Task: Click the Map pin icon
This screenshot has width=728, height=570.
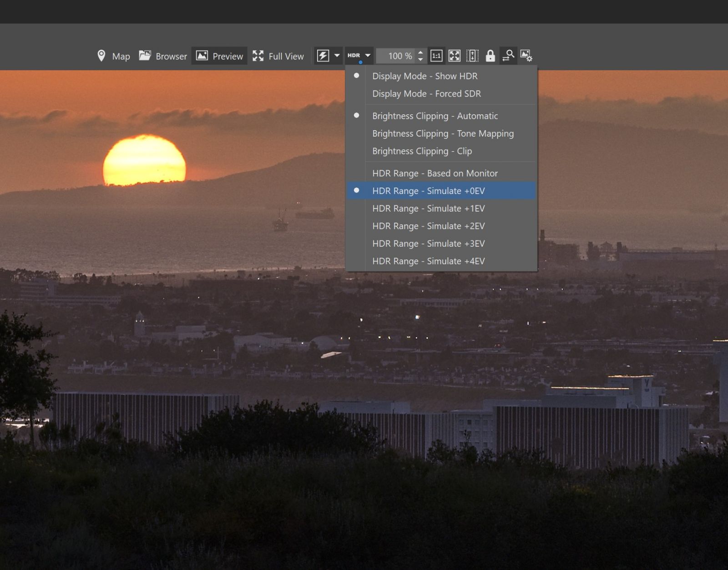Action: 102,56
